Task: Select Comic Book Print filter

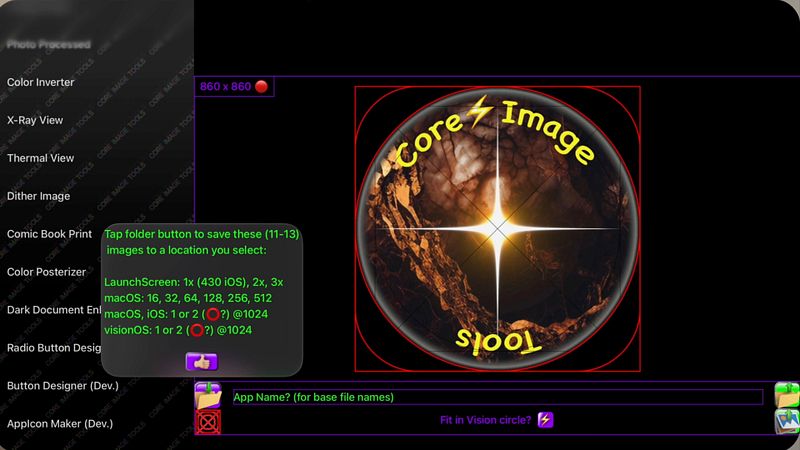Action: tap(49, 234)
